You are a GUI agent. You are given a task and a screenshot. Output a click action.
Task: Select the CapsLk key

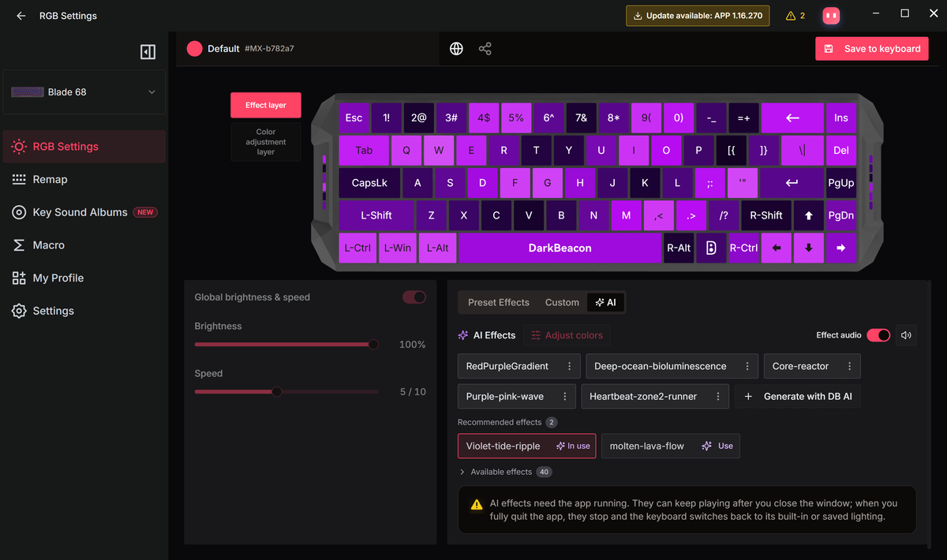click(x=369, y=183)
